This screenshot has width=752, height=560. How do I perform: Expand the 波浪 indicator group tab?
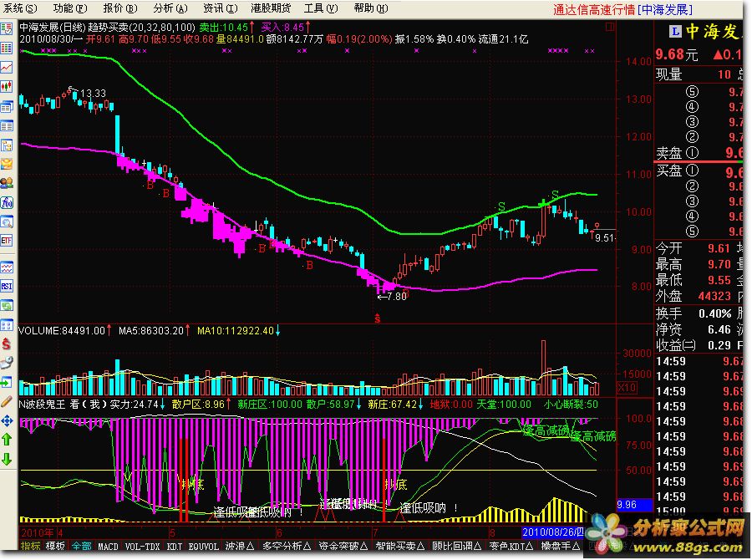coord(240,546)
